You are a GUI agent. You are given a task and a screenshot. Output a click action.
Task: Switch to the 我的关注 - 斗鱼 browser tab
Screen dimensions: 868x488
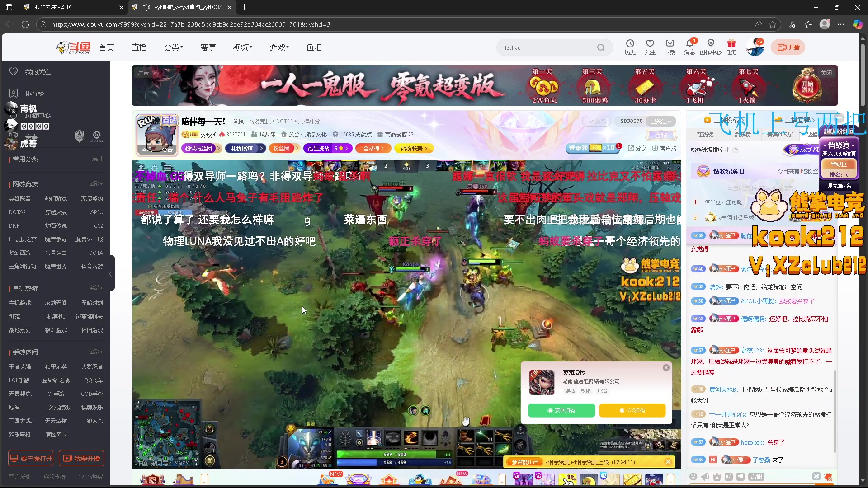click(x=73, y=7)
